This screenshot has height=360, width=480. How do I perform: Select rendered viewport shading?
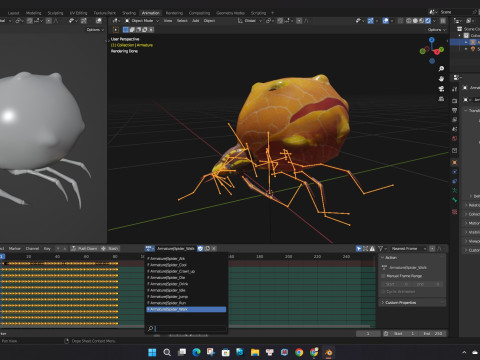pos(428,21)
